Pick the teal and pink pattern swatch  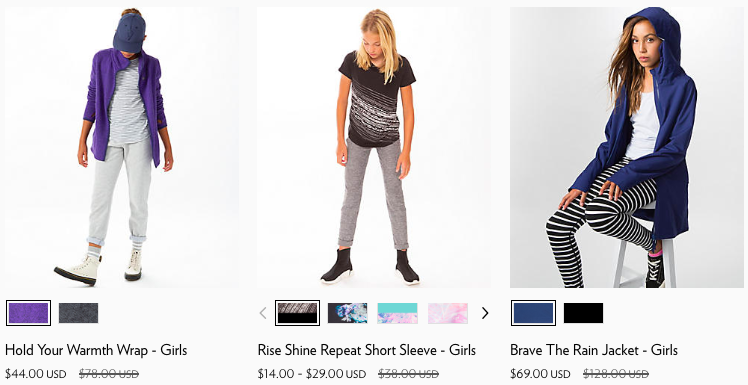click(398, 313)
